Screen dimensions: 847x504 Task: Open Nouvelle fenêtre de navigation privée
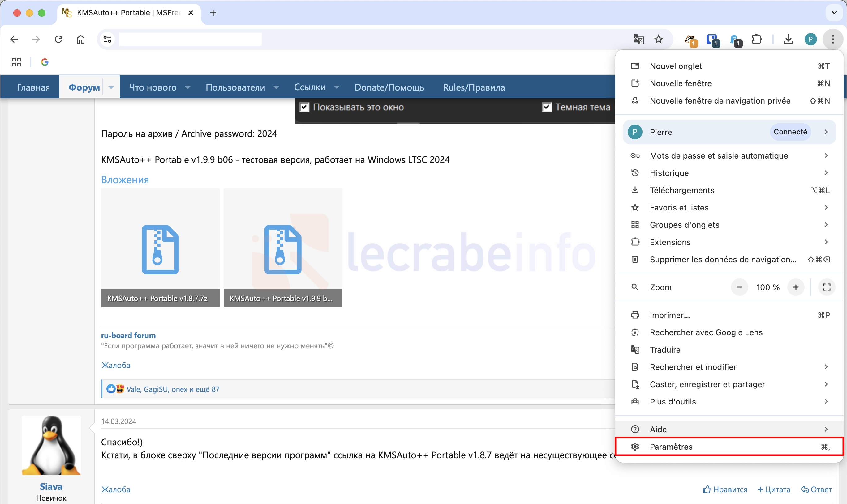pos(720,101)
